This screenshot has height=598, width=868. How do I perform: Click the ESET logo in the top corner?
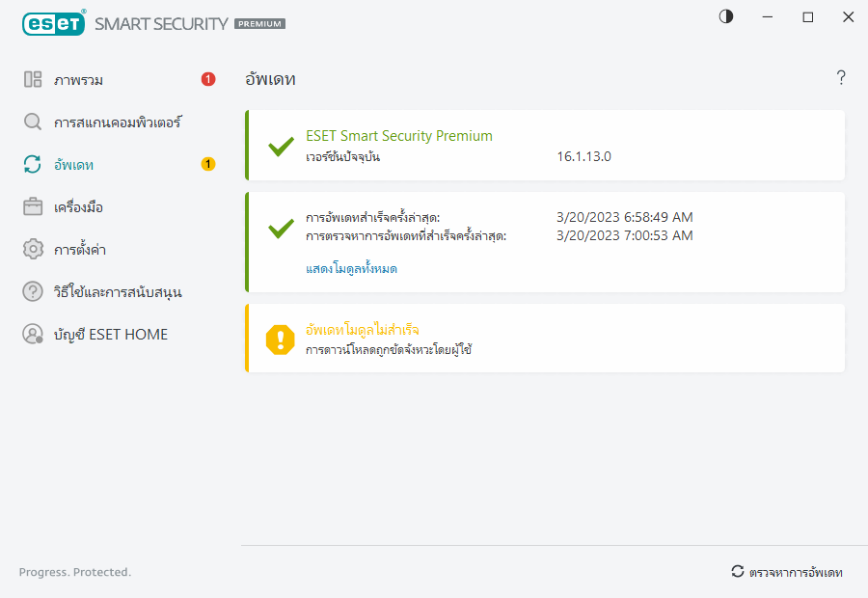(x=53, y=23)
